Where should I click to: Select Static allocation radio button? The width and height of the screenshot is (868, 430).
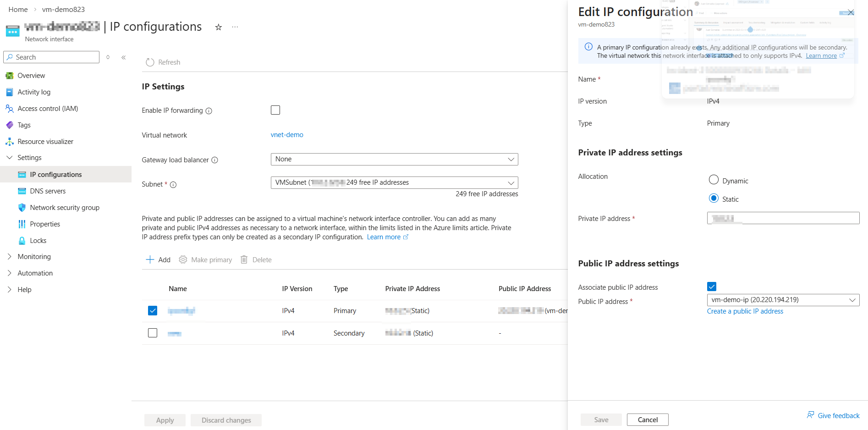point(714,198)
